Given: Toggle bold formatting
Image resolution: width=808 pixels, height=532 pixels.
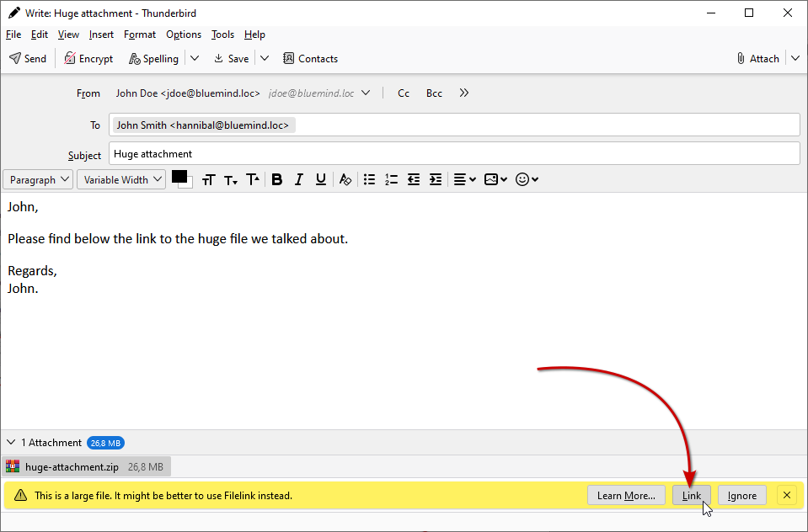Looking at the screenshot, I should click(x=276, y=179).
